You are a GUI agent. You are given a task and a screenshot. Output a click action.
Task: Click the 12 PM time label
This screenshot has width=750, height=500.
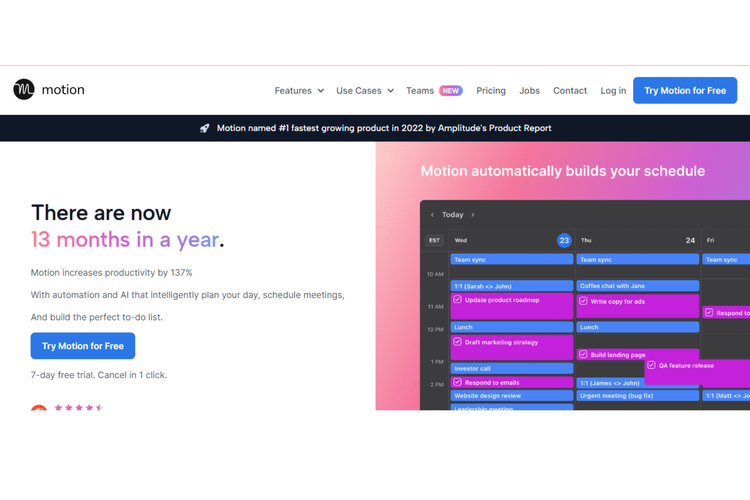(x=435, y=329)
